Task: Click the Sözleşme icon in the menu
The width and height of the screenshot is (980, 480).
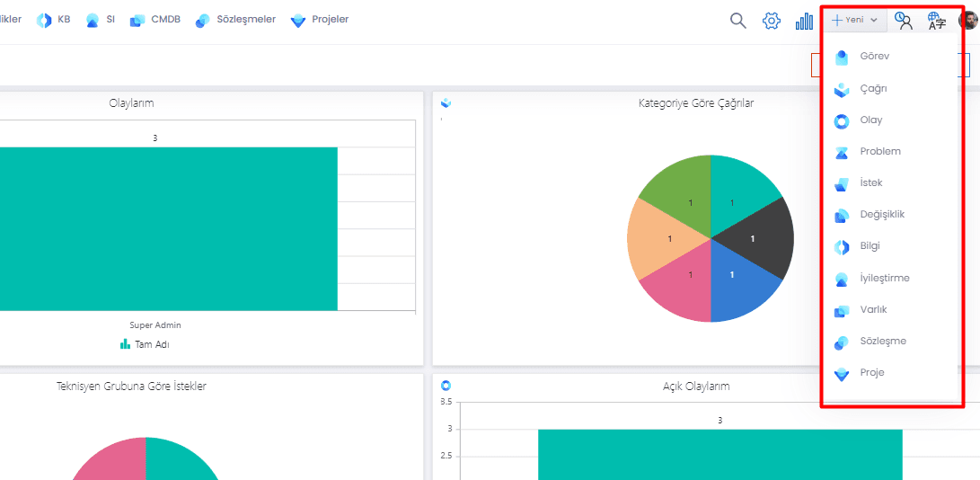Action: coord(842,342)
